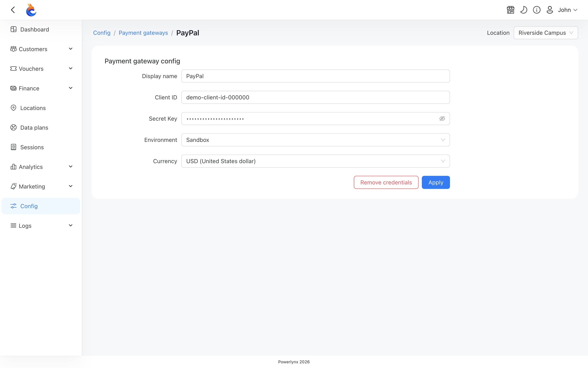Click the Config sliders icon
The image size is (588, 368).
tap(13, 206)
